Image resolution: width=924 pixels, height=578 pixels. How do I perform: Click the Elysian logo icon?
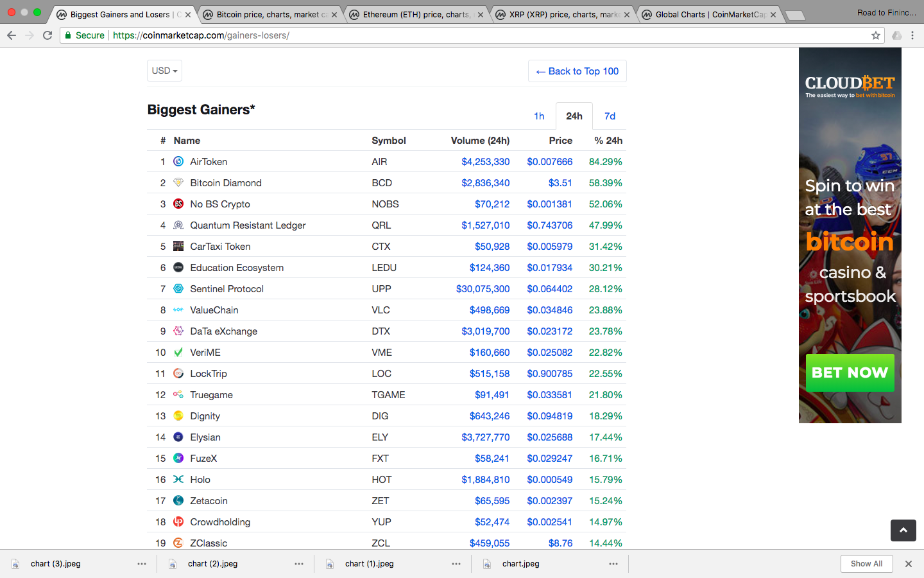click(178, 437)
